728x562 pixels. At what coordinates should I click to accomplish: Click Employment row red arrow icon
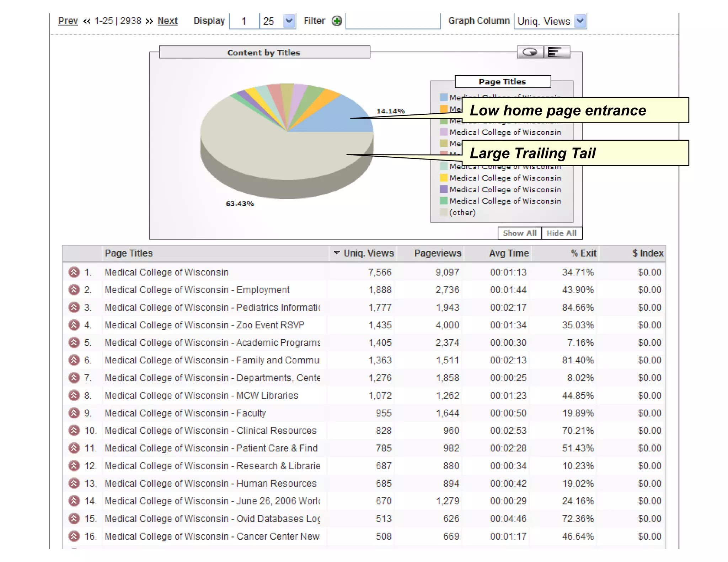[74, 290]
